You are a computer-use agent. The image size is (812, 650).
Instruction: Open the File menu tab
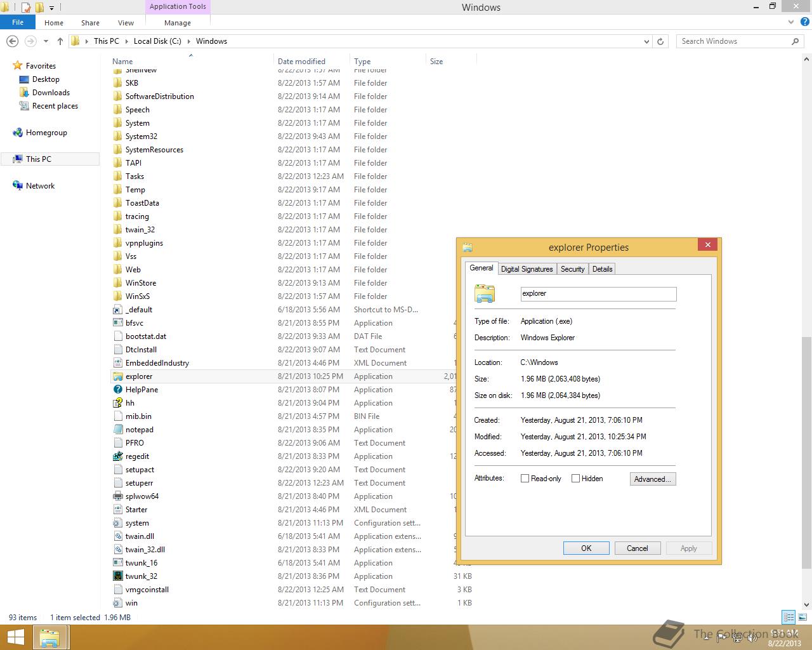coord(18,22)
